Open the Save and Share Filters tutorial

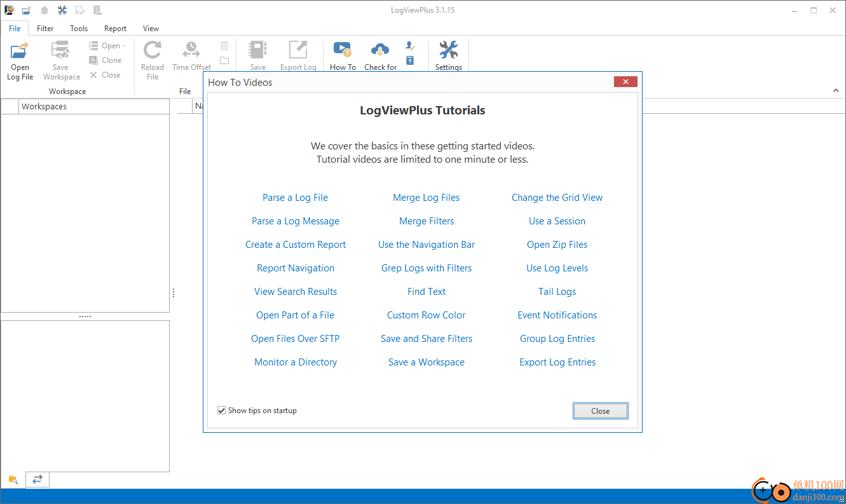[426, 339]
